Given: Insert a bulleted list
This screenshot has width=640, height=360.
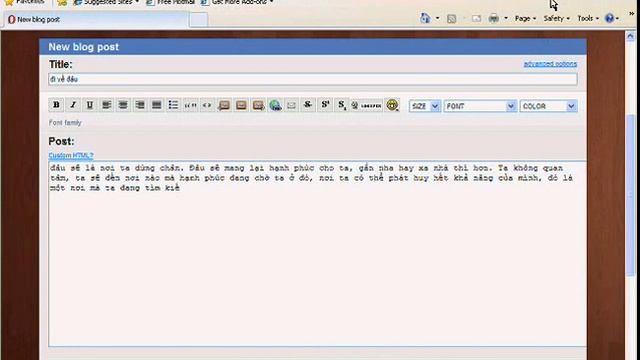Looking at the screenshot, I should tap(173, 105).
